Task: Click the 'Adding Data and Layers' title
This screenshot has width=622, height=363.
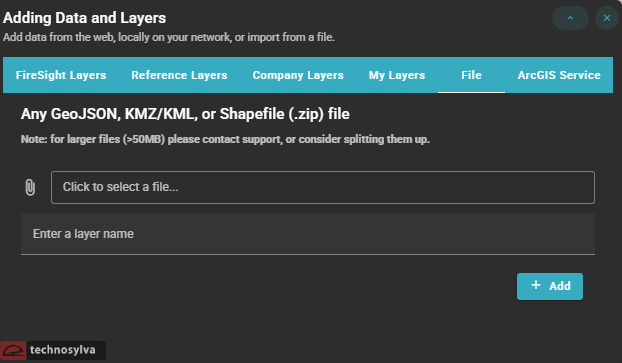Action: tap(84, 18)
